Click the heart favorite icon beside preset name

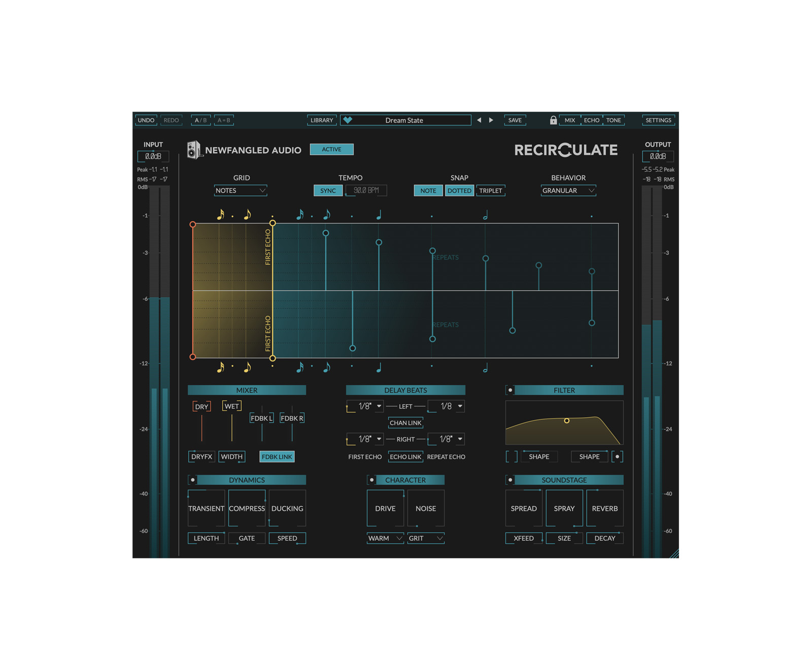[x=348, y=120]
